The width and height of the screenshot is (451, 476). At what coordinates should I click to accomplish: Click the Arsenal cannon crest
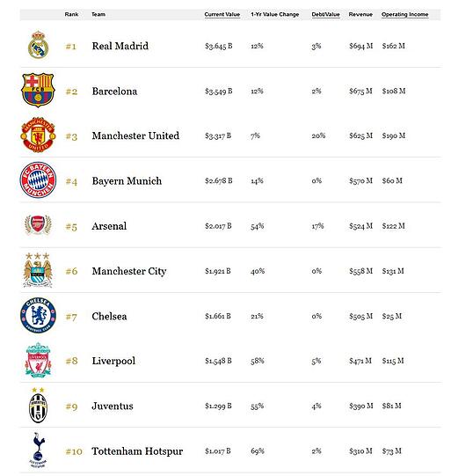(x=38, y=225)
